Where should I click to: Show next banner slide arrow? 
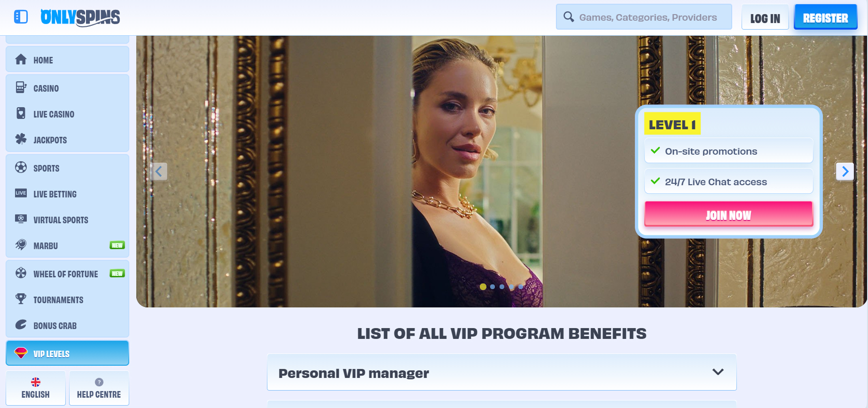845,171
